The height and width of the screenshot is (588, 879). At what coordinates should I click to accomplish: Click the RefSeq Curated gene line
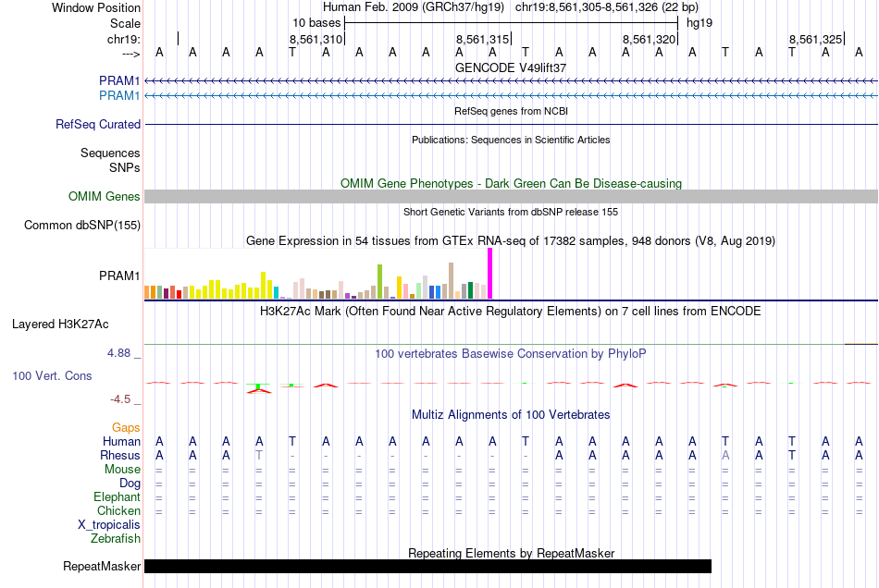(x=511, y=124)
